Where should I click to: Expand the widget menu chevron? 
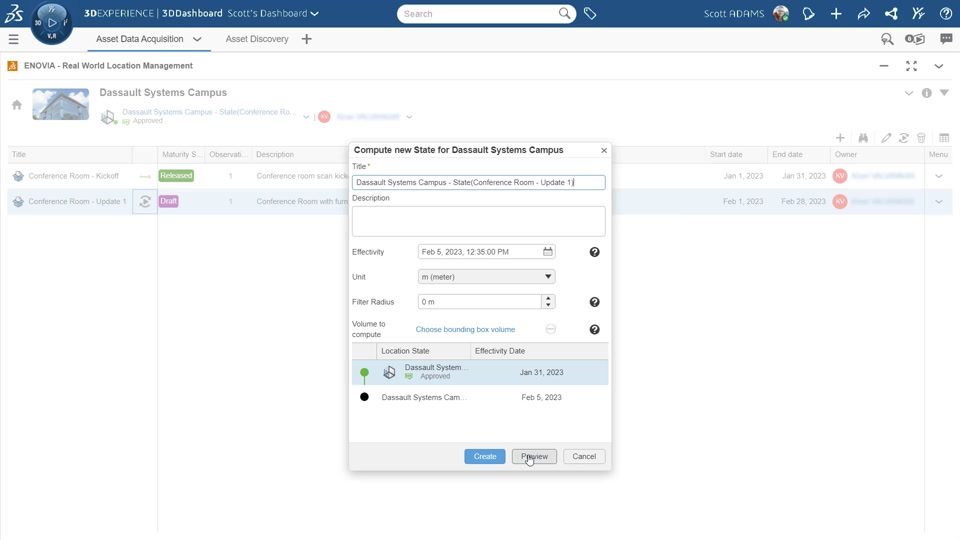[x=939, y=66]
